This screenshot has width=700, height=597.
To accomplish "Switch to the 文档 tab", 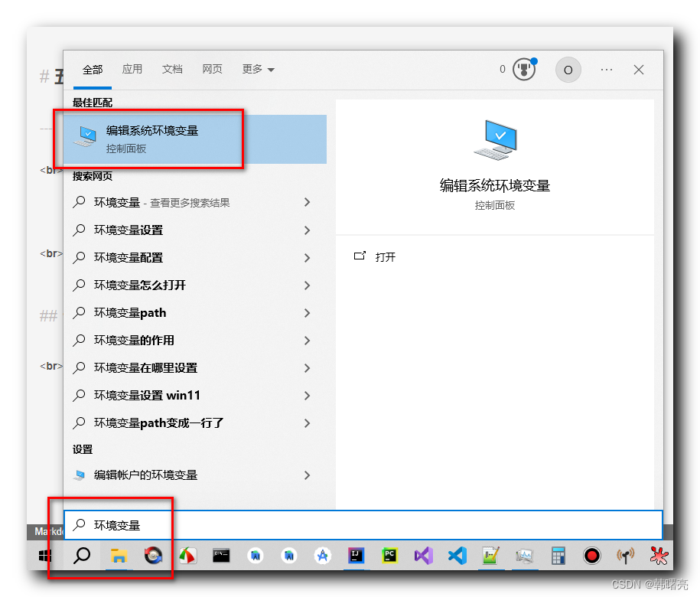I will click(x=172, y=69).
